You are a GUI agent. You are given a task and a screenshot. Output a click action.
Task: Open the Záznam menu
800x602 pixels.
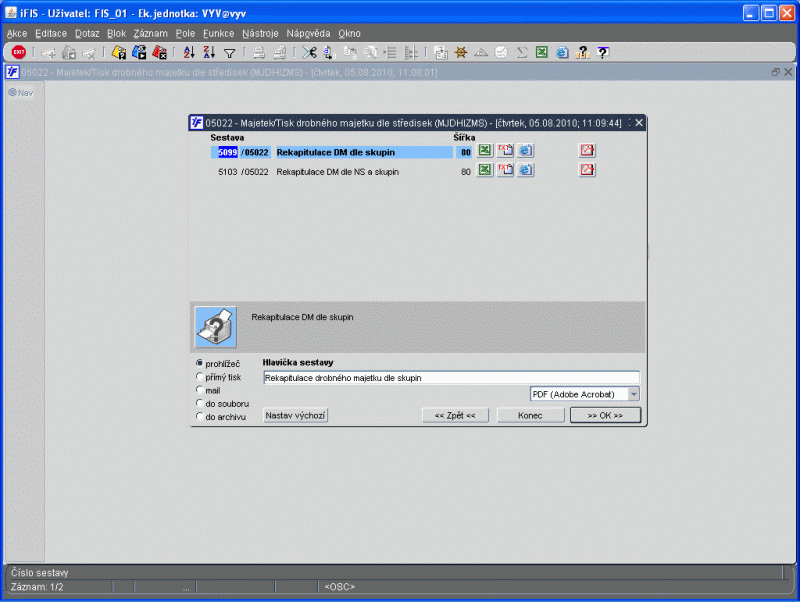coord(151,33)
